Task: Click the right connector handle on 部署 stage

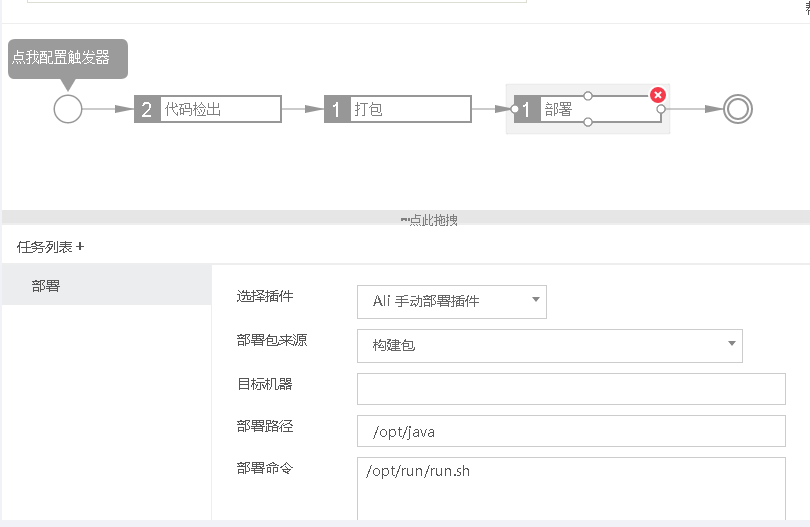Action: point(661,109)
